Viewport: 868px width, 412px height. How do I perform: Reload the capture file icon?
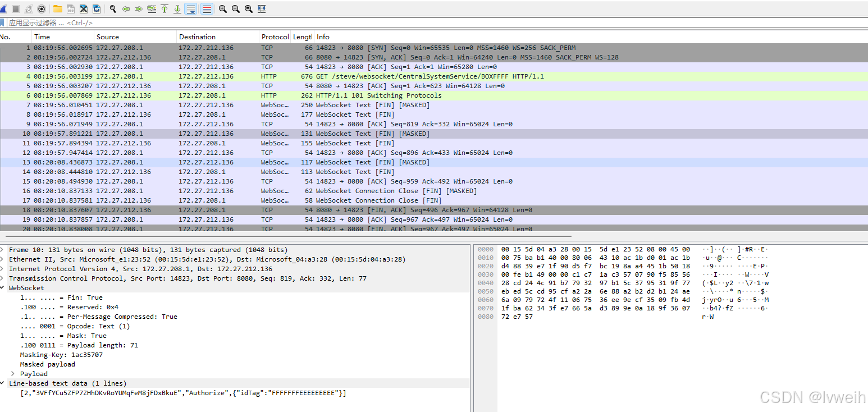[x=97, y=9]
